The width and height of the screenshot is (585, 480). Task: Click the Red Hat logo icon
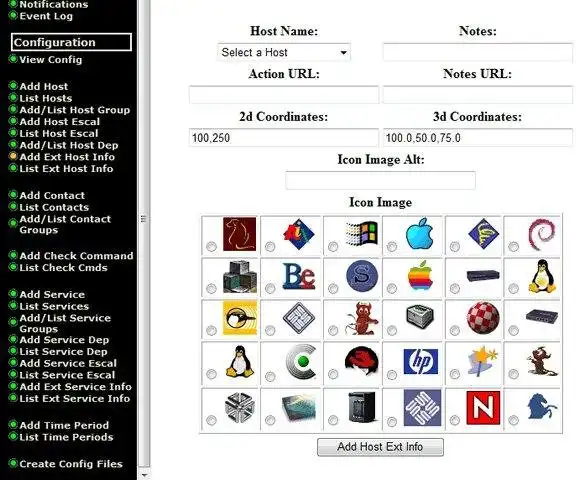point(362,361)
